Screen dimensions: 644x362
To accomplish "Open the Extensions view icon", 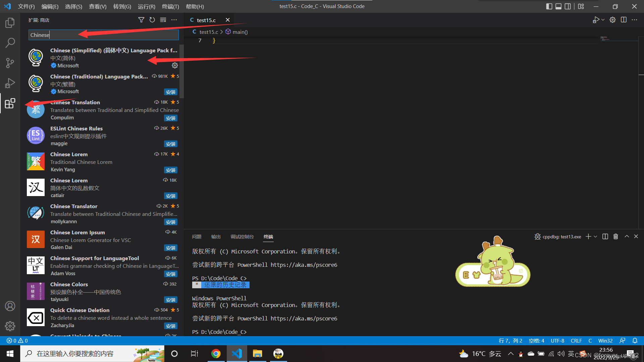I will [10, 103].
